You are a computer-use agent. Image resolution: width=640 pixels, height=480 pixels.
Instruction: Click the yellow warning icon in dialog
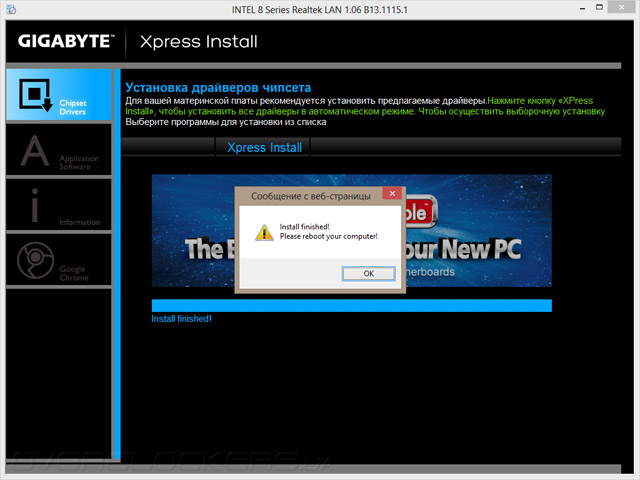pos(264,233)
